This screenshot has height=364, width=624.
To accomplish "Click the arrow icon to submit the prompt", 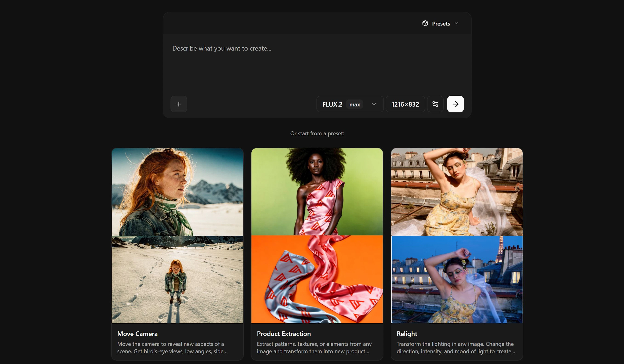I will 455,104.
